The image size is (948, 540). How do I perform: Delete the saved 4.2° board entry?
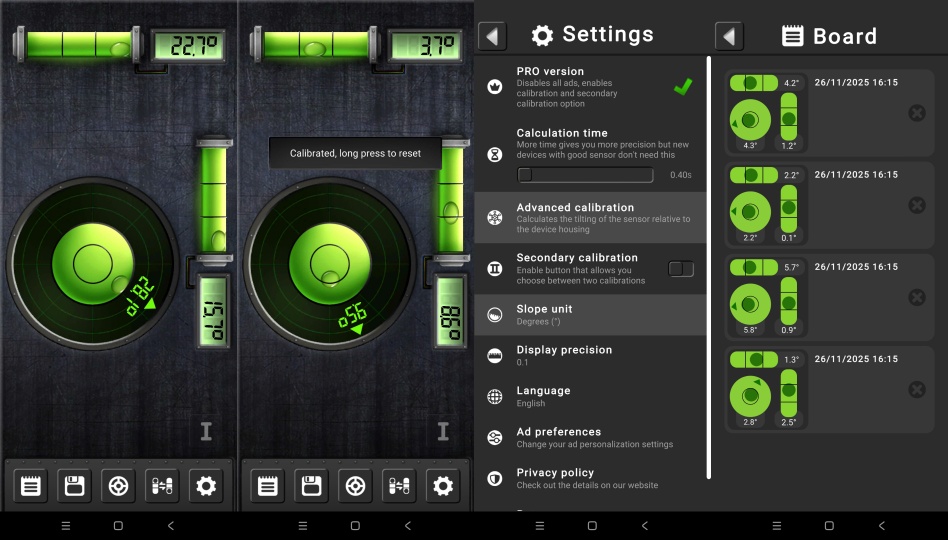[x=916, y=113]
